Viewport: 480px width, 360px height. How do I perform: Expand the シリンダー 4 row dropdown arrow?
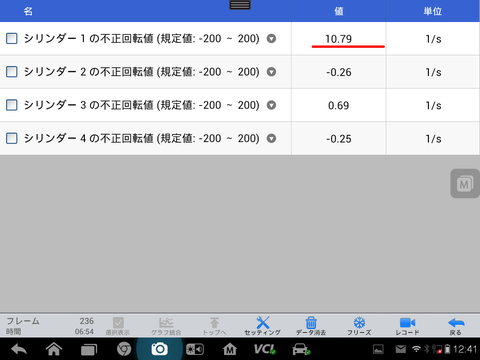coord(271,138)
